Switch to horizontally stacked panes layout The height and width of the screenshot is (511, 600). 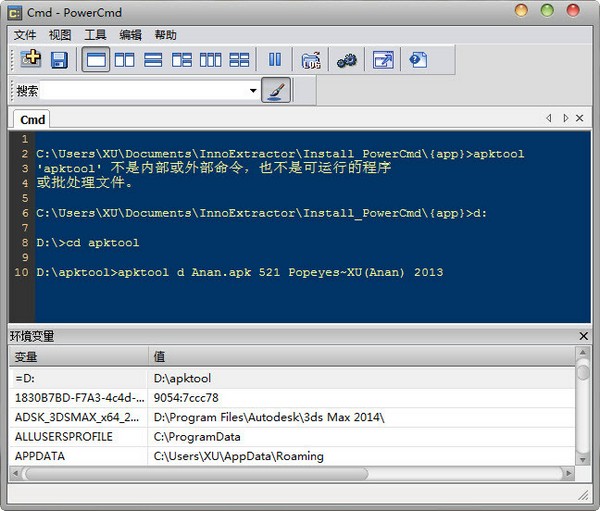click(x=153, y=60)
